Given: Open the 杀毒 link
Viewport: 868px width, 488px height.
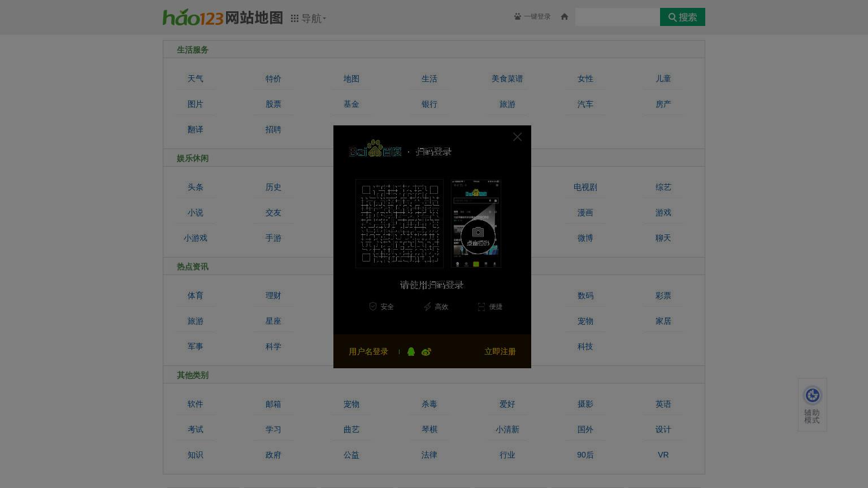Looking at the screenshot, I should coord(429,404).
